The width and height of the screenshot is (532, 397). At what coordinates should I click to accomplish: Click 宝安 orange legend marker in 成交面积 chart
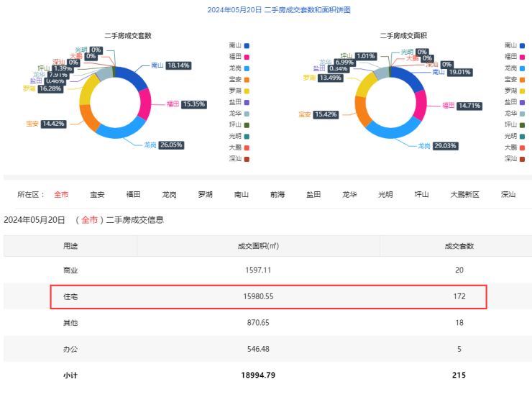coord(523,79)
